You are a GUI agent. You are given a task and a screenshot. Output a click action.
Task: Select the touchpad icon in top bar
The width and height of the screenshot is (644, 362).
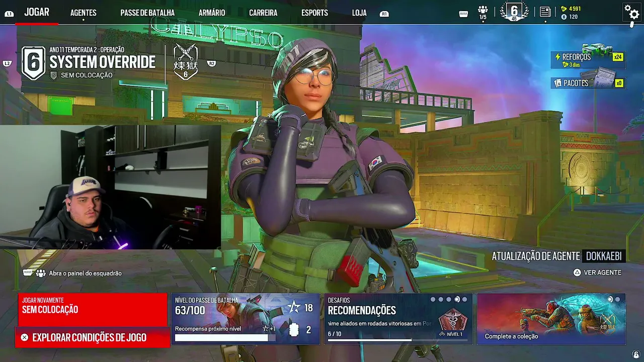(464, 14)
